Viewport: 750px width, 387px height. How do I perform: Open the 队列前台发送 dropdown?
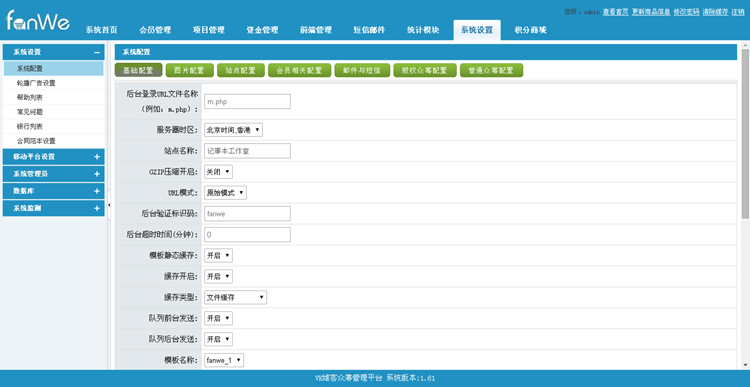click(218, 318)
